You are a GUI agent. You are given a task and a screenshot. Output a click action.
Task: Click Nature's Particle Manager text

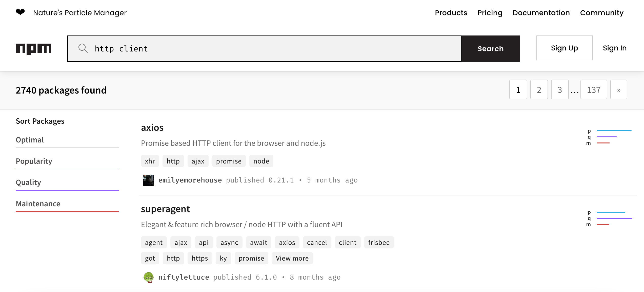pos(80,13)
